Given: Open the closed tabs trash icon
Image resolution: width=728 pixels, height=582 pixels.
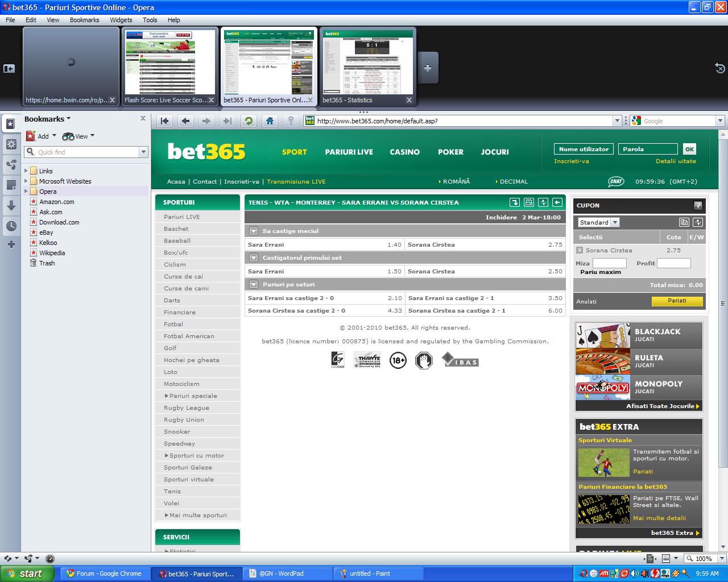Looking at the screenshot, I should coord(719,68).
